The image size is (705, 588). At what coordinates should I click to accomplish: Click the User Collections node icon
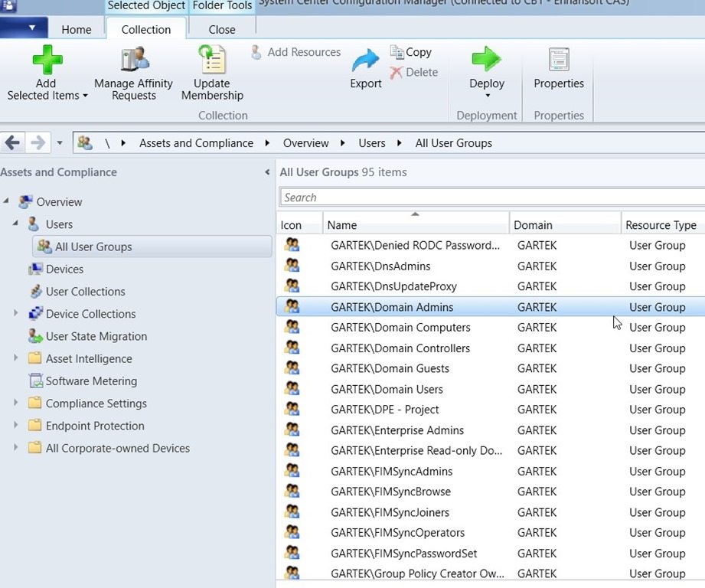(35, 291)
